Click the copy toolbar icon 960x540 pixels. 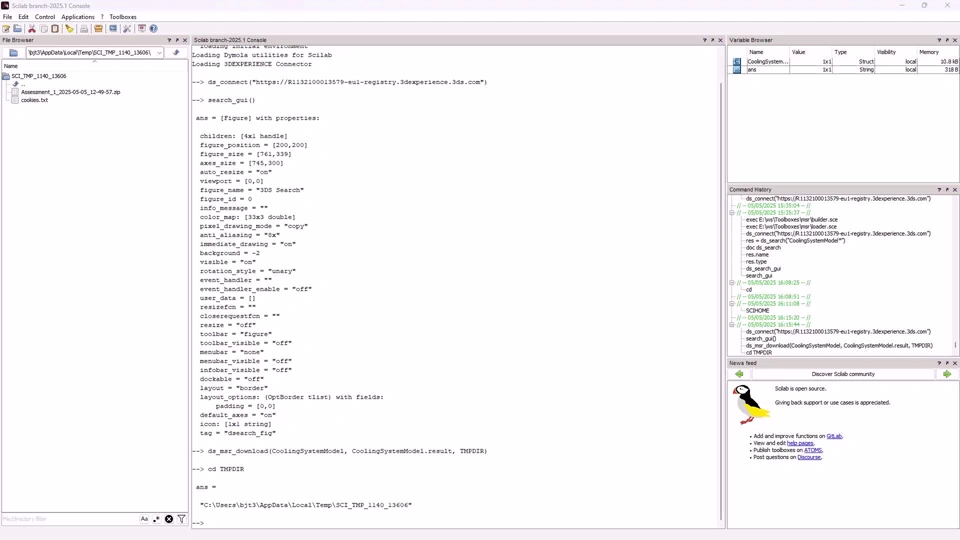43,29
